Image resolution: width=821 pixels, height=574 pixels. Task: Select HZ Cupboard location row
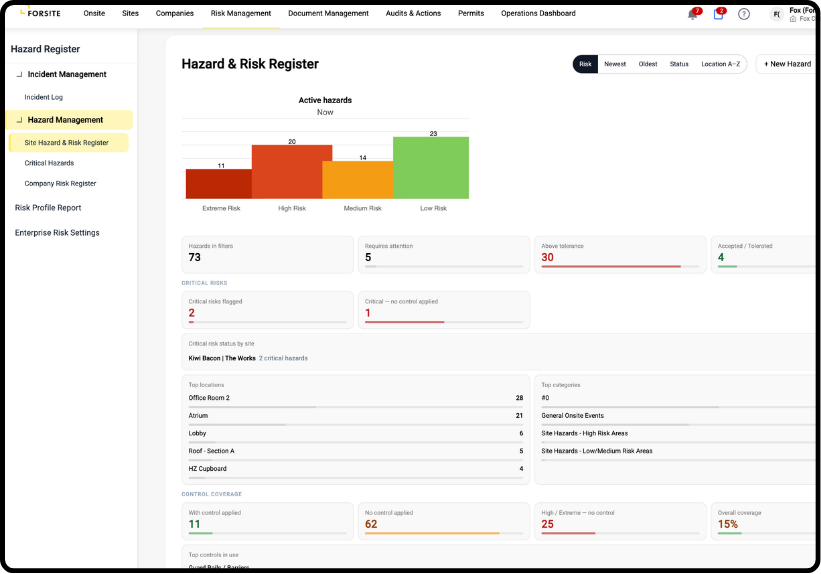(356, 471)
